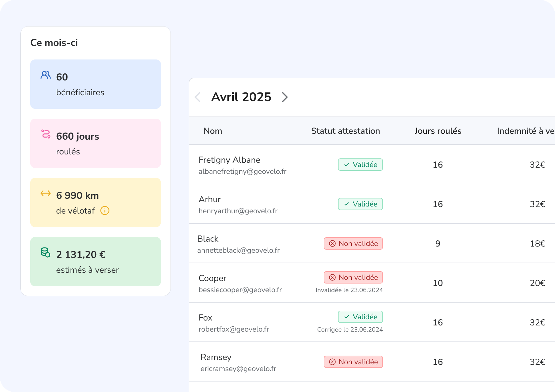Click email ericramsey@geovelo.fr
555x392 pixels.
238,369
